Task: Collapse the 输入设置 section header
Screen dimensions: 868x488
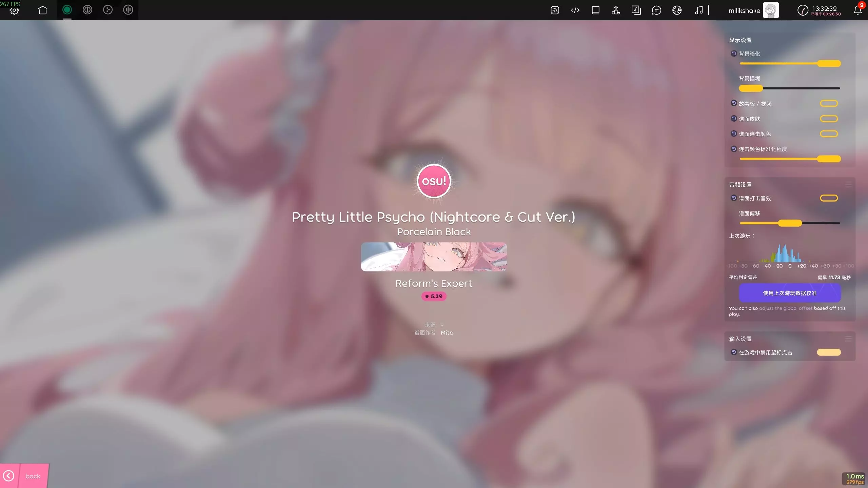Action: pyautogui.click(x=740, y=339)
